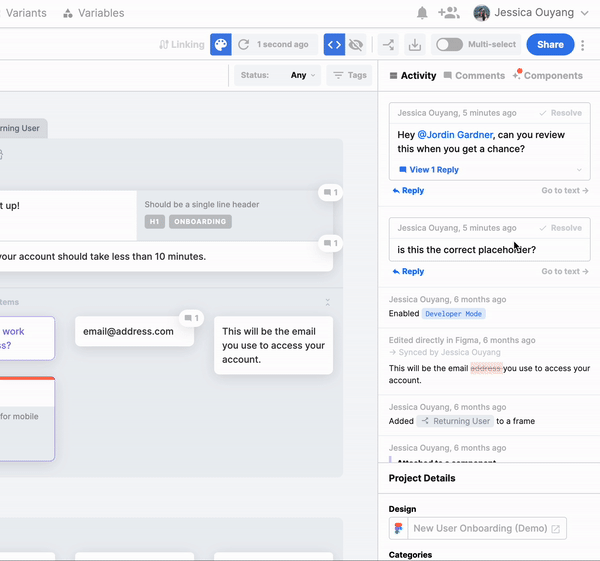600x561 pixels.
Task: Open the Status Any dropdown
Action: tap(277, 75)
